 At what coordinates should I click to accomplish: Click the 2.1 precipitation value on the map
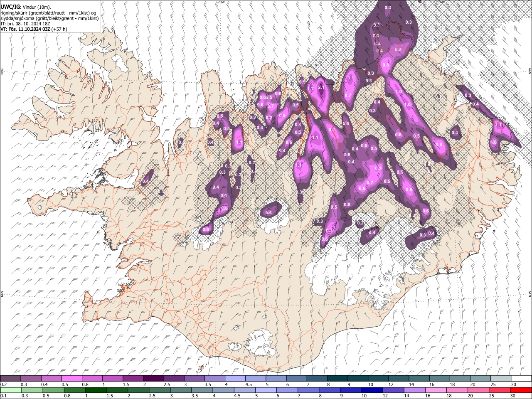321,88
